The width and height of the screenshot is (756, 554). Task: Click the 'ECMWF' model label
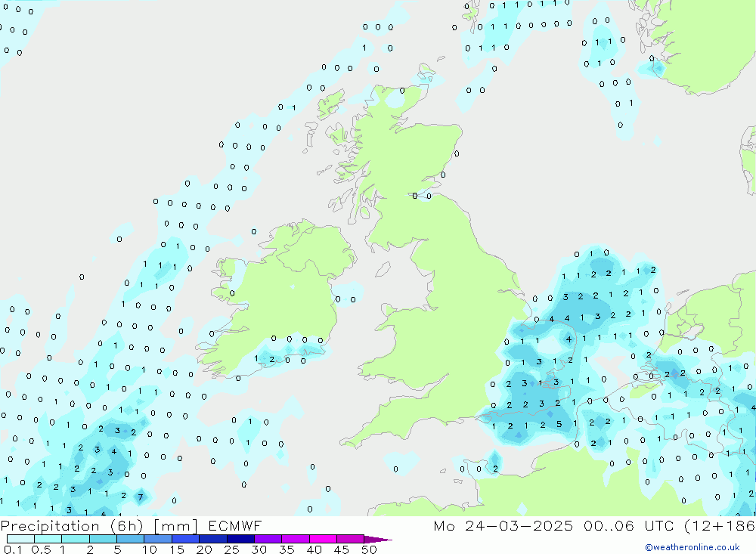(235, 525)
